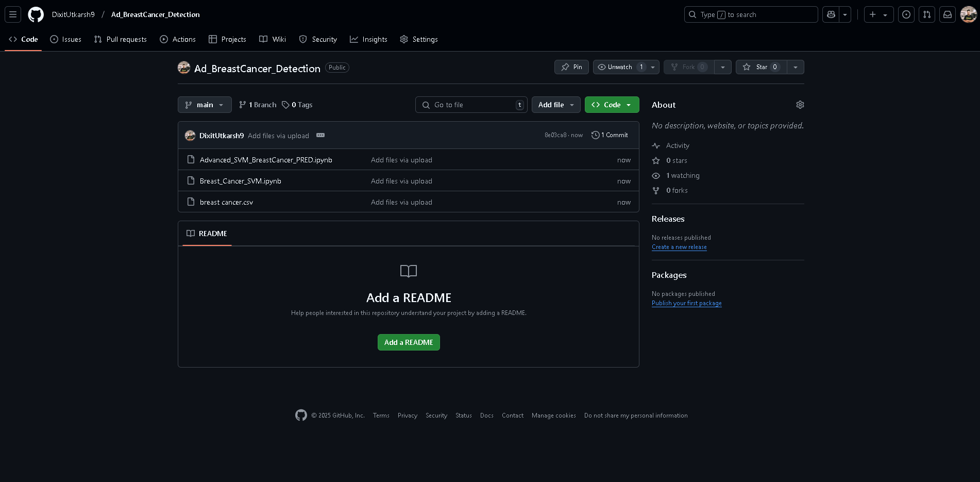The image size is (980, 482).
Task: Open Ad_BreastCancer_Detection breadcrumb link
Action: [155, 14]
